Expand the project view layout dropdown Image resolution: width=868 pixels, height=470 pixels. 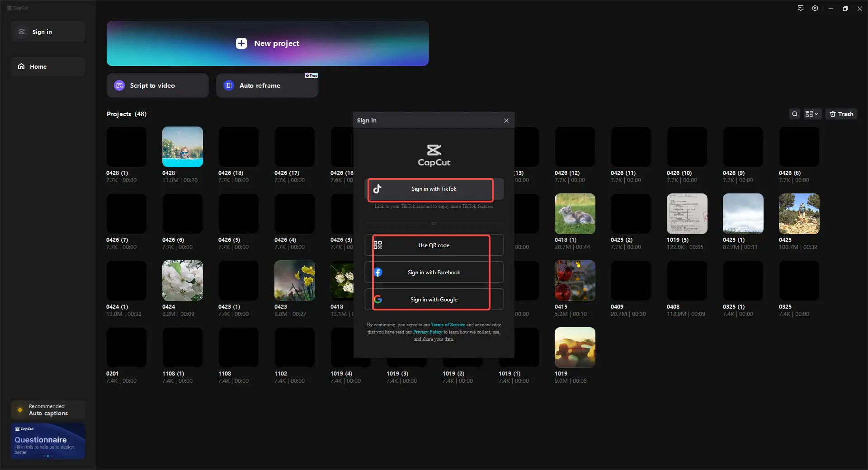(x=812, y=114)
